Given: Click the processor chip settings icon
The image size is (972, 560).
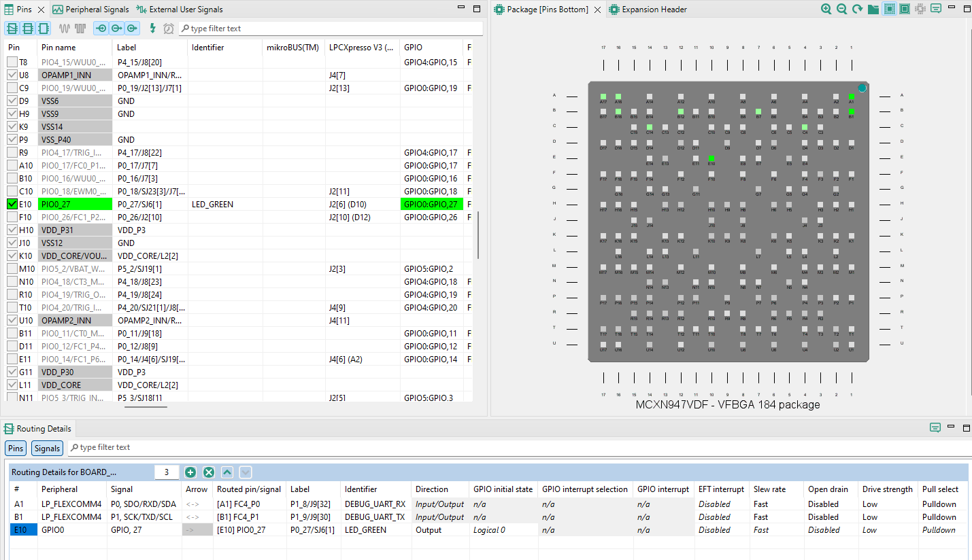Looking at the screenshot, I should click(920, 9).
